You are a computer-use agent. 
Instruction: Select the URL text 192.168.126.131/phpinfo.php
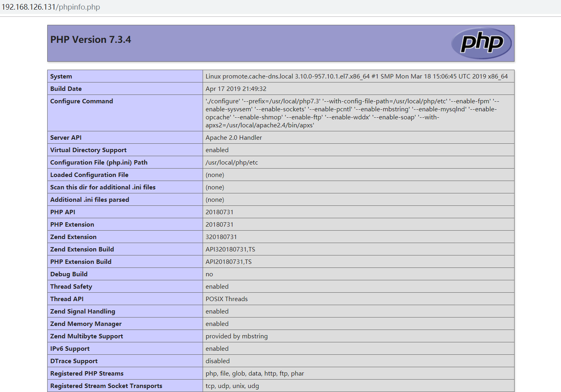pyautogui.click(x=51, y=7)
